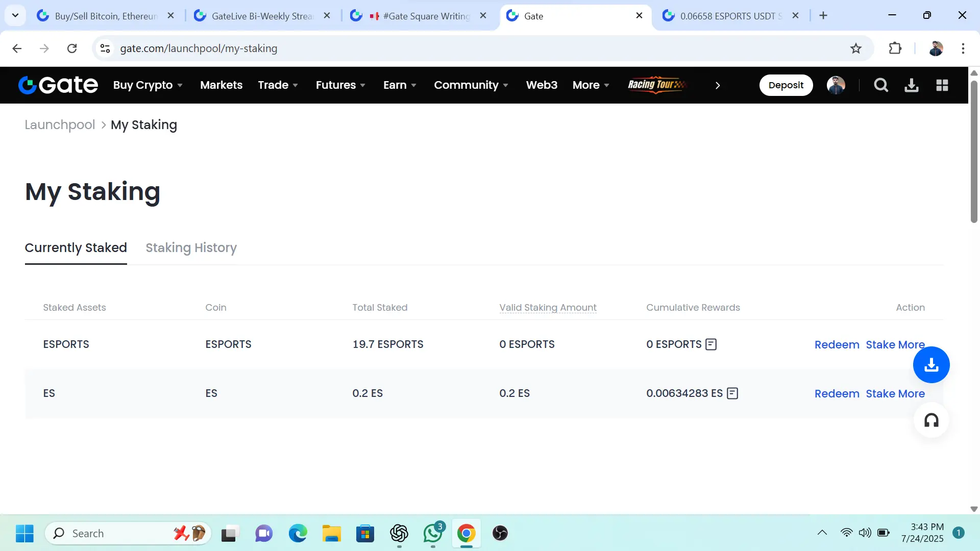980x551 pixels.
Task: Stake more ES tokens
Action: pos(895,394)
